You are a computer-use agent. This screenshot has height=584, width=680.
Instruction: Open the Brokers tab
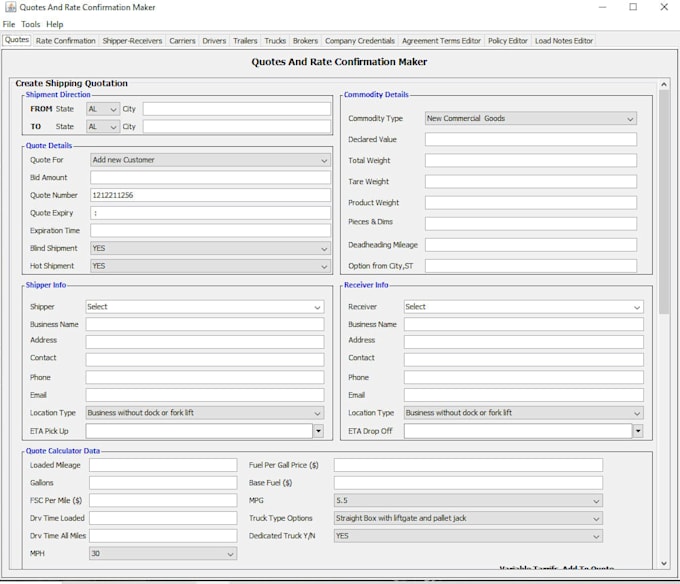(305, 41)
